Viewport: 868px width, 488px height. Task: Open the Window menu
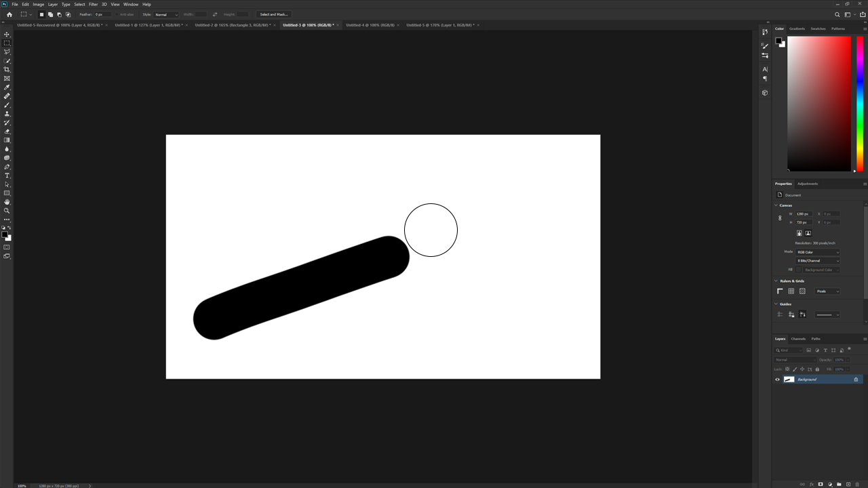point(131,4)
